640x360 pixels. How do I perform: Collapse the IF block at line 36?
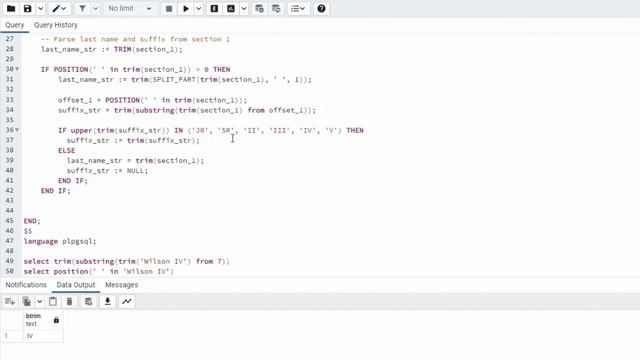(x=17, y=130)
